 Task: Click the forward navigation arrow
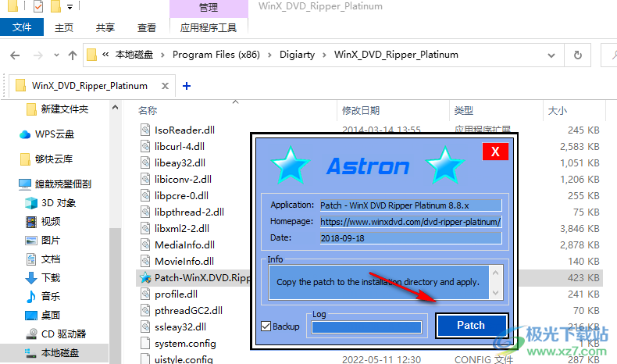(x=37, y=55)
